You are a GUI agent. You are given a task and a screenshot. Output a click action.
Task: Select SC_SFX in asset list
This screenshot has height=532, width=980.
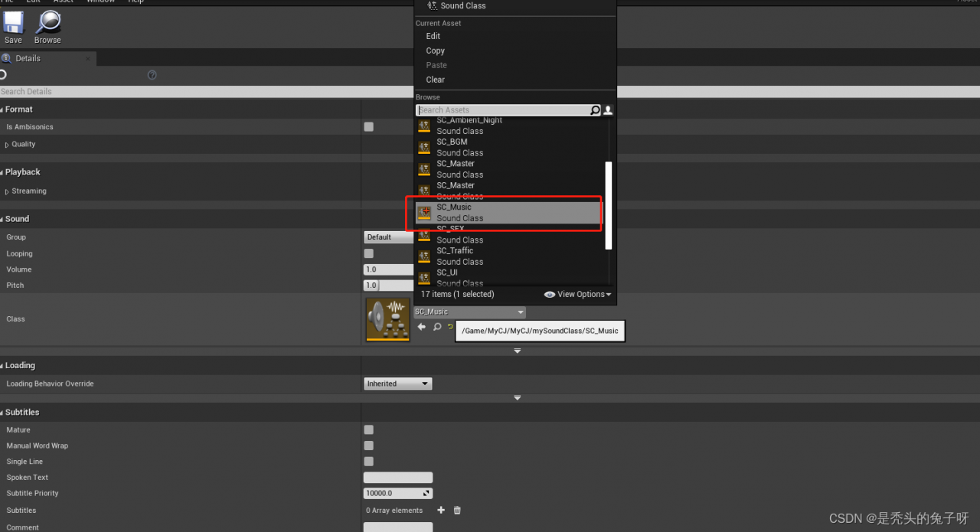tap(510, 234)
